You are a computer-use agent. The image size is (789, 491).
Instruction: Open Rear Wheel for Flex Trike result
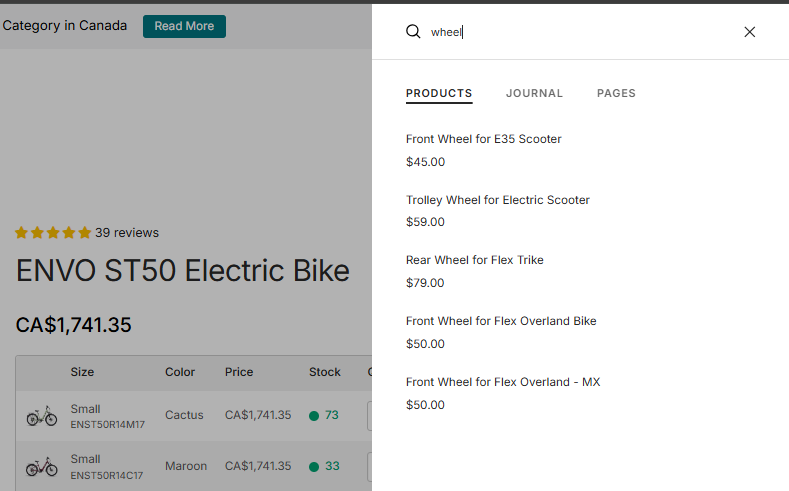pyautogui.click(x=475, y=260)
